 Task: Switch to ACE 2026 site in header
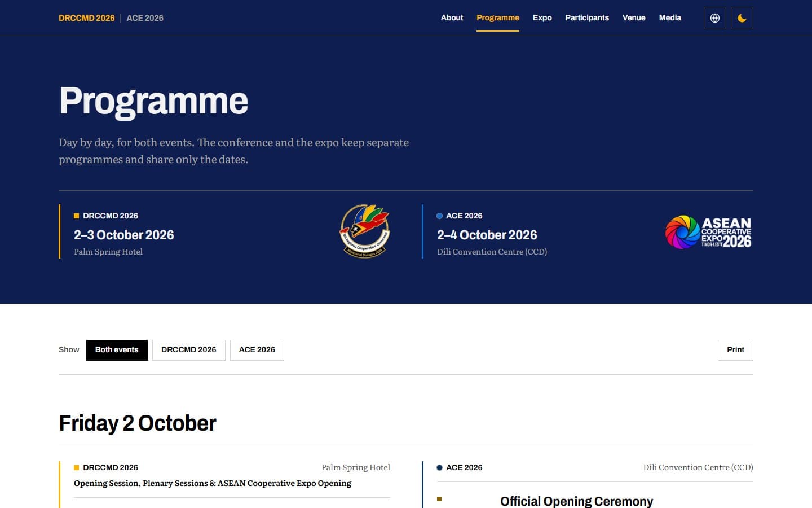[145, 18]
